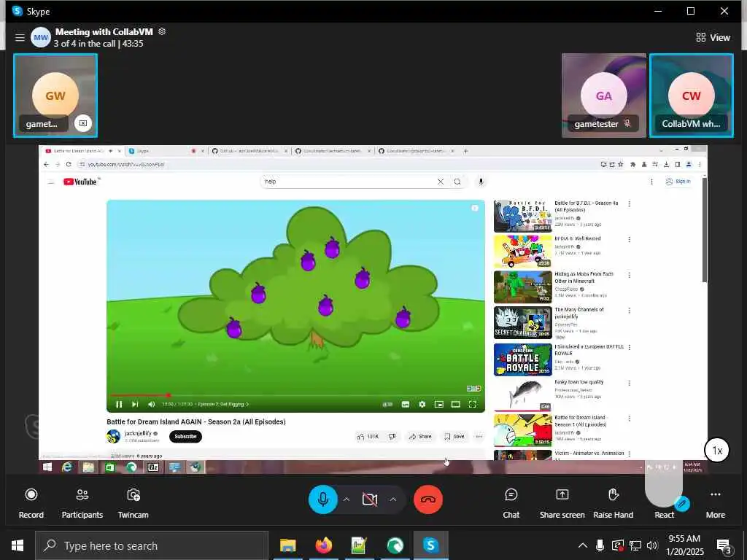Show hidden system tray icons
The height and width of the screenshot is (560, 747).
tap(583, 545)
